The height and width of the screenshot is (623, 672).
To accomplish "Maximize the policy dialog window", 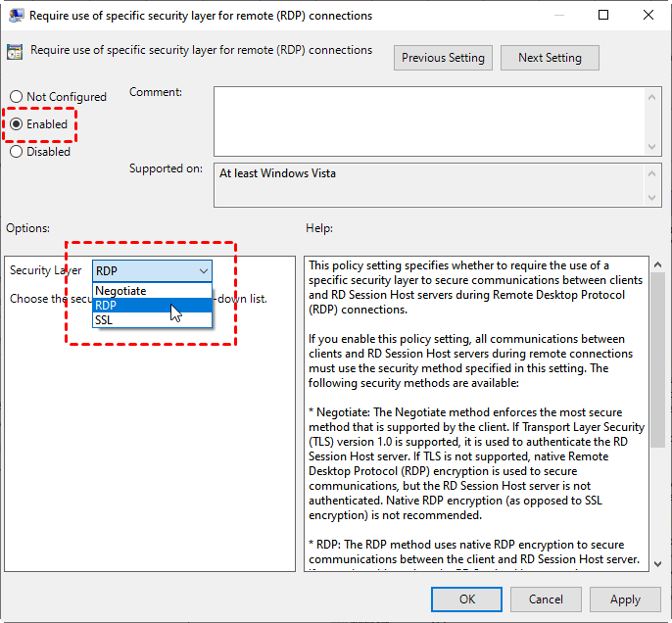I will pyautogui.click(x=603, y=16).
